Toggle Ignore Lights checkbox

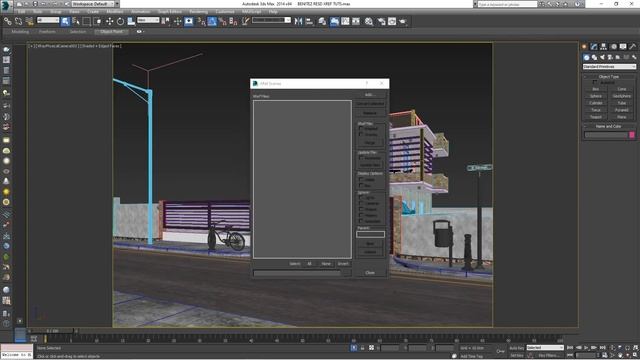tap(361, 198)
